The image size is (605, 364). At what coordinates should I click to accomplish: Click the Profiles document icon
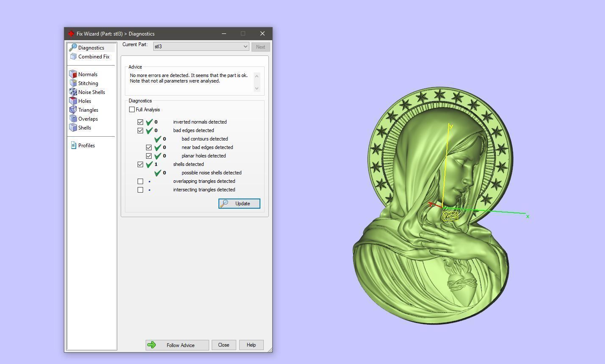pos(73,145)
